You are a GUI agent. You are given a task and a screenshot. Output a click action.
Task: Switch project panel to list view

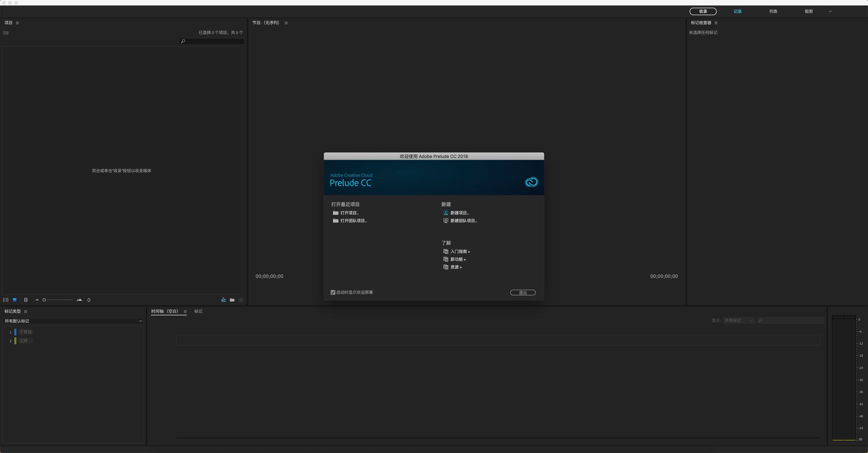[x=6, y=300]
